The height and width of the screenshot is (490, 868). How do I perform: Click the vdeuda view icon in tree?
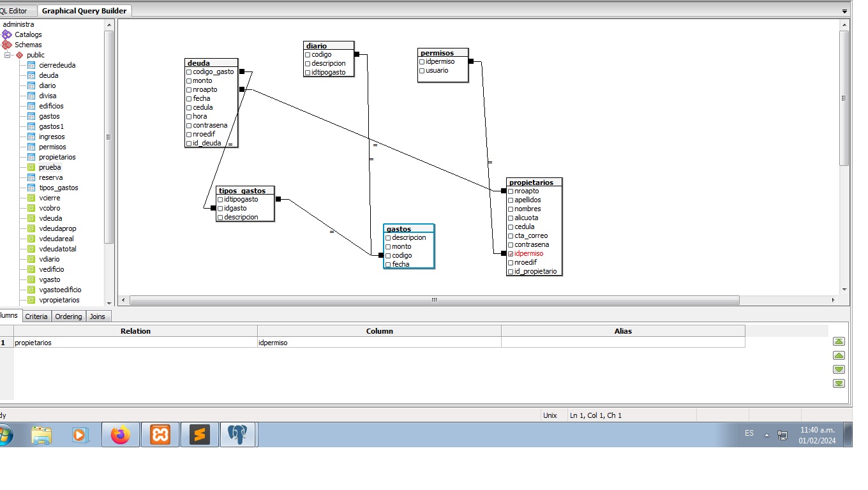tap(31, 218)
